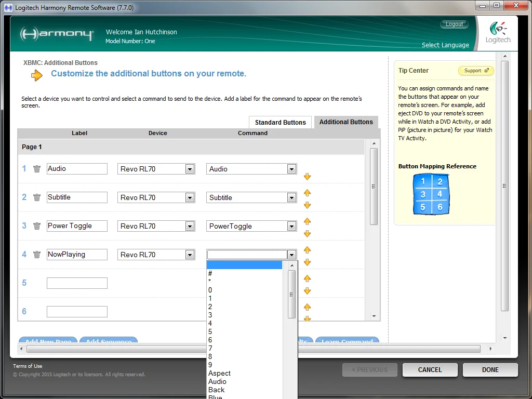
Task: Click the CANCEL button
Action: tap(430, 370)
